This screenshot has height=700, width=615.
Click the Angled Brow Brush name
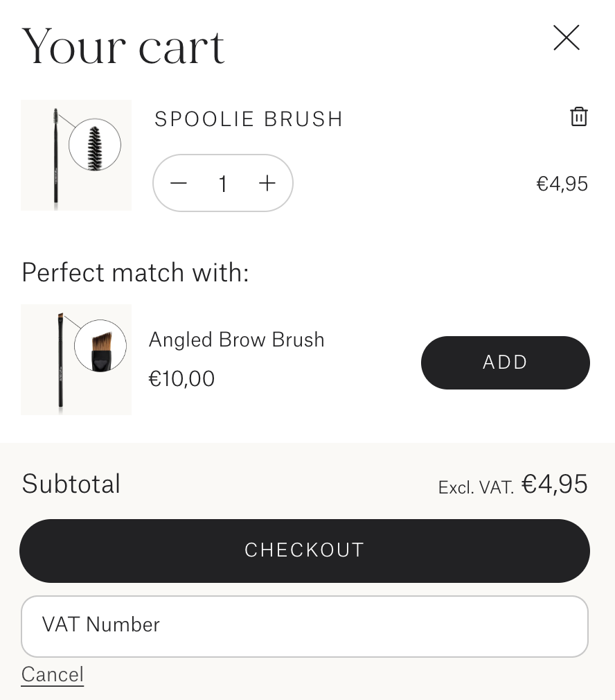(x=236, y=340)
